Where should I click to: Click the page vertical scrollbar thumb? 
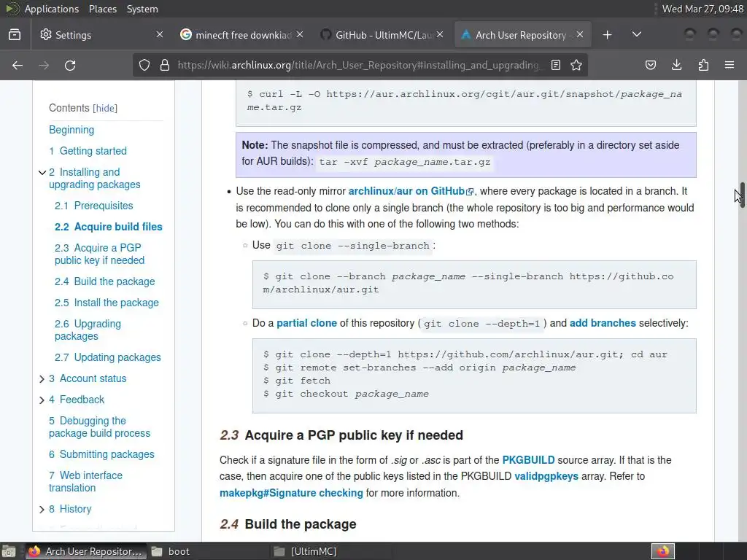[x=742, y=194]
